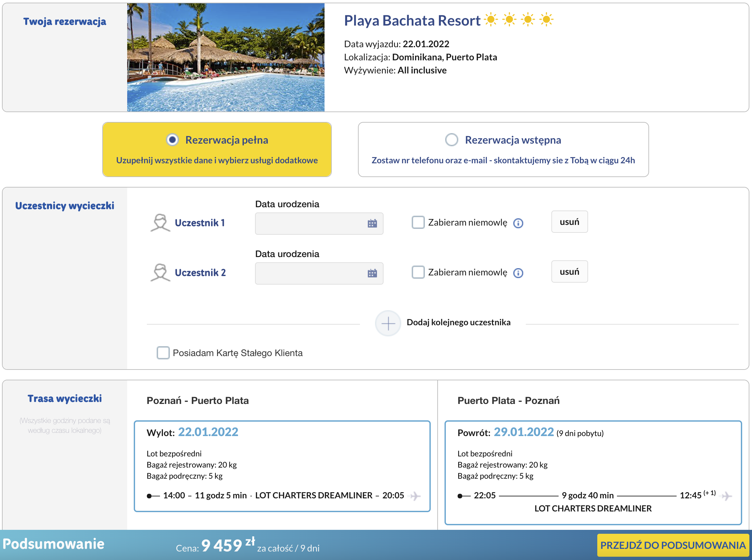Click the Puerto Plata - Poznań heading
The image size is (752, 560).
pos(508,401)
